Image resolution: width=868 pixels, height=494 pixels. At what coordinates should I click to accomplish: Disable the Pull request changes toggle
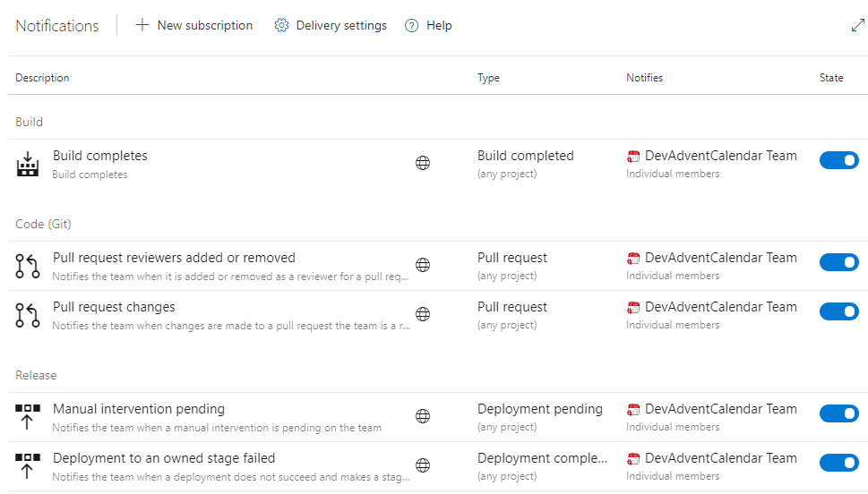pyautogui.click(x=838, y=311)
